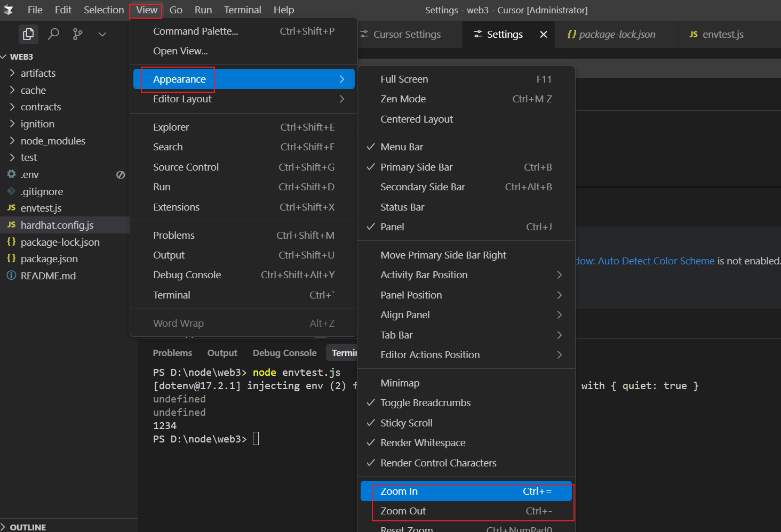Expand Activity Bar Position submenu
This screenshot has width=781, height=532.
point(466,275)
